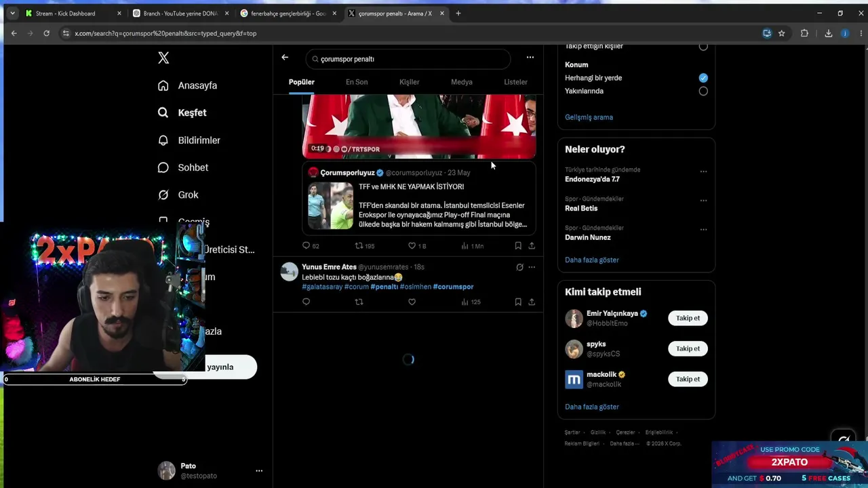Open Sohbet messages
Viewport: 868px width, 488px height.
tap(182, 167)
